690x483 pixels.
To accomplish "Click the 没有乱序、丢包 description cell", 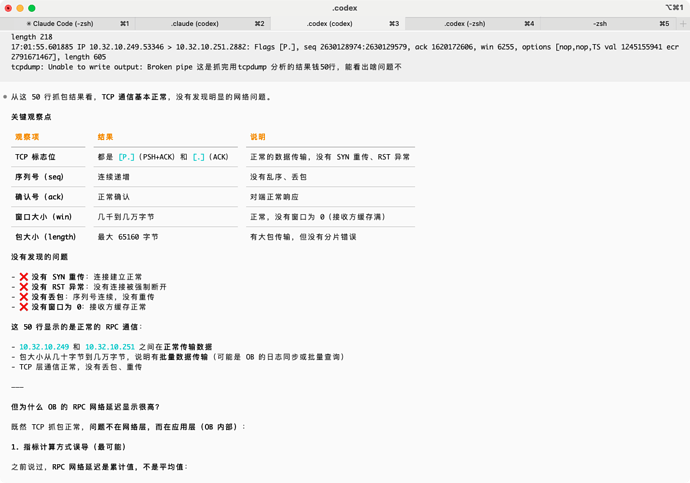I will click(279, 177).
